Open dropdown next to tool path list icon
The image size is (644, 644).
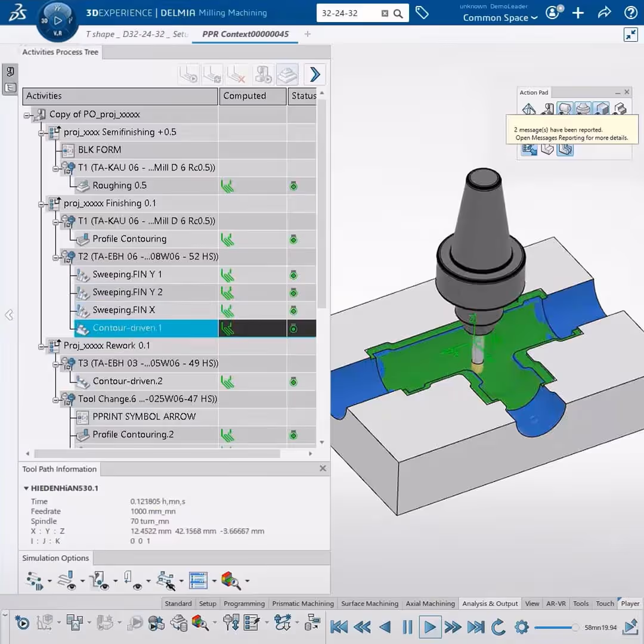214,581
